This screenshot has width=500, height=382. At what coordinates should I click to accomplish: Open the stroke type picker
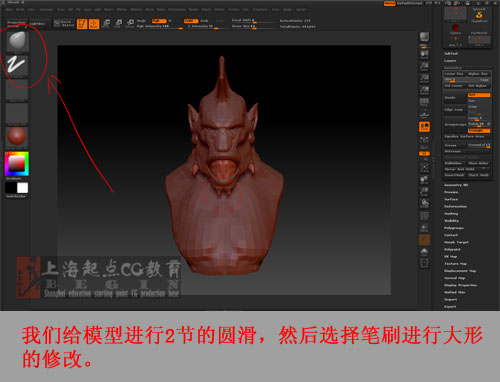coord(17,65)
